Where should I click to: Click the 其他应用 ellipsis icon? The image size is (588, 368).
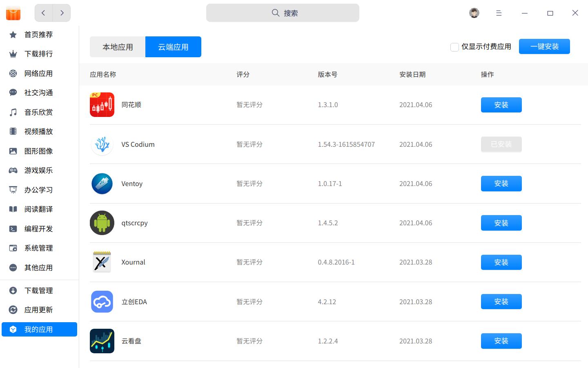(13, 268)
